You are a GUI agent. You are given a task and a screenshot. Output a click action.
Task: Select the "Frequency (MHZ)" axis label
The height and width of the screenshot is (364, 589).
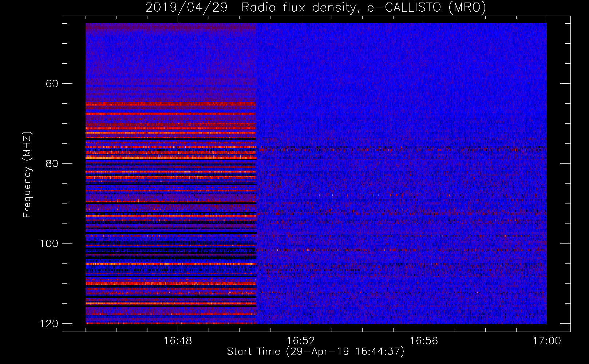[x=27, y=175]
